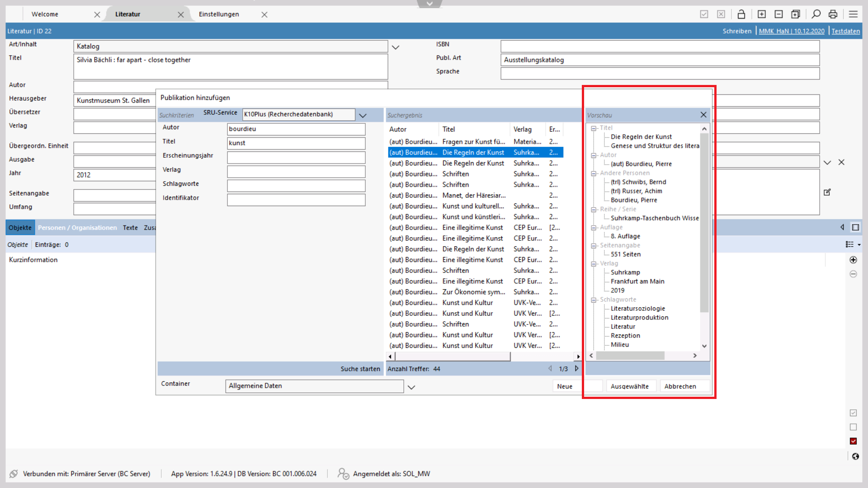Expand the Container dropdown

click(x=411, y=387)
